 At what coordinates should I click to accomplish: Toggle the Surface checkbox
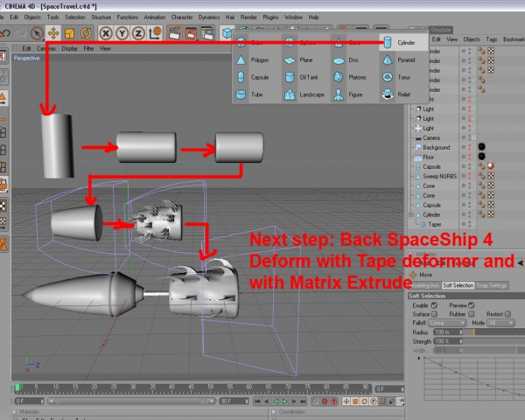point(434,314)
